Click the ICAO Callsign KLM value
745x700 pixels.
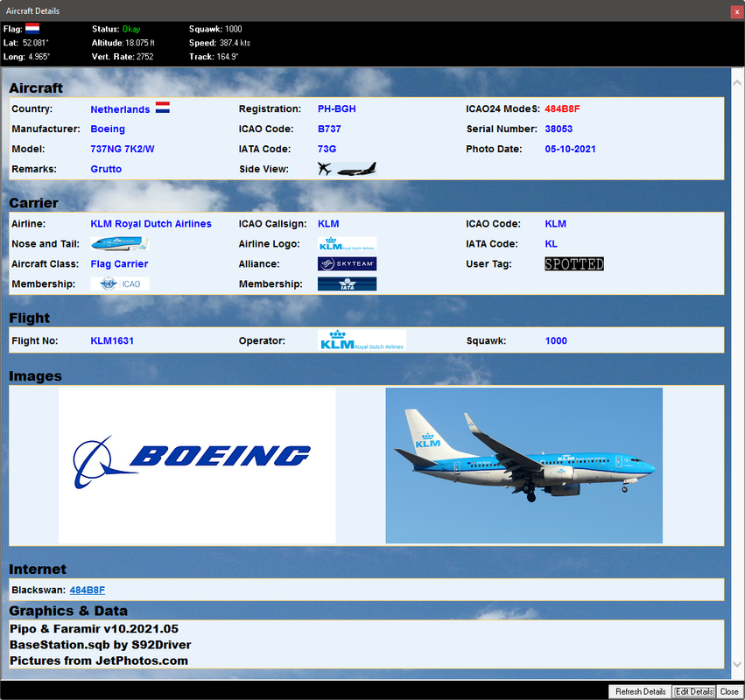(x=328, y=224)
